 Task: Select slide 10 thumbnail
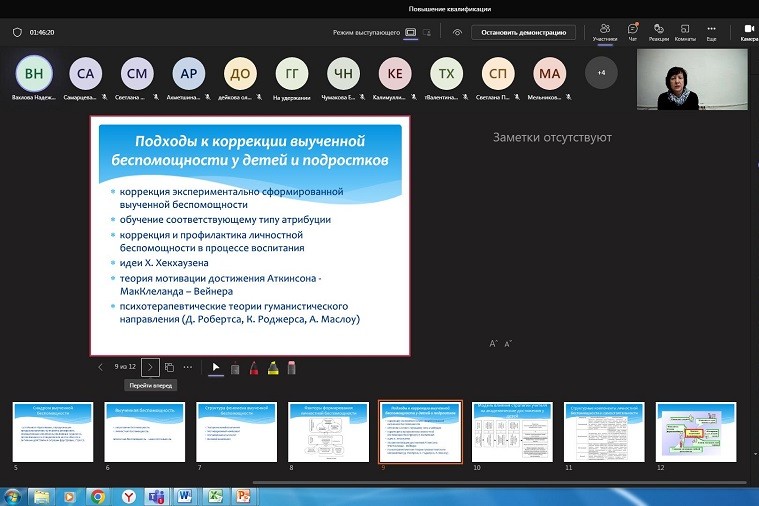pos(512,432)
